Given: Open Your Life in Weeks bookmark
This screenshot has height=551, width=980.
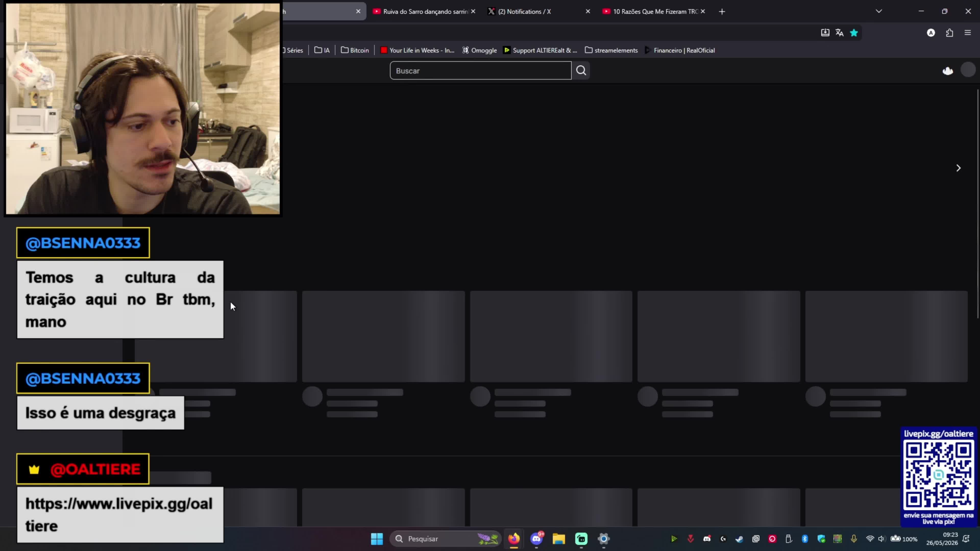Looking at the screenshot, I should (x=417, y=50).
